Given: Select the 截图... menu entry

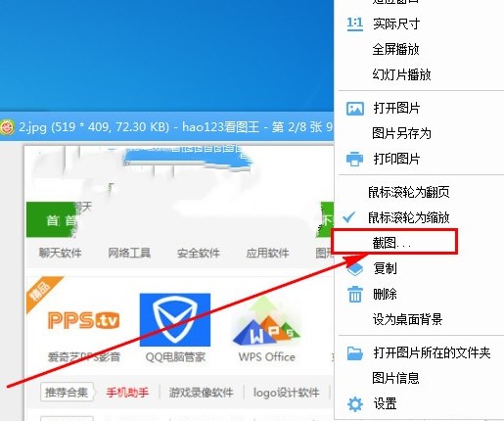Looking at the screenshot, I should 394,242.
